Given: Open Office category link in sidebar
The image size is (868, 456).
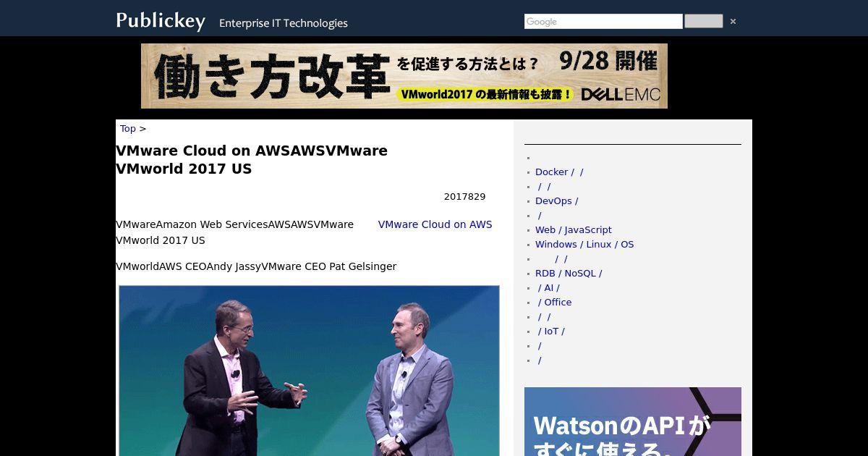Looking at the screenshot, I should tap(555, 303).
